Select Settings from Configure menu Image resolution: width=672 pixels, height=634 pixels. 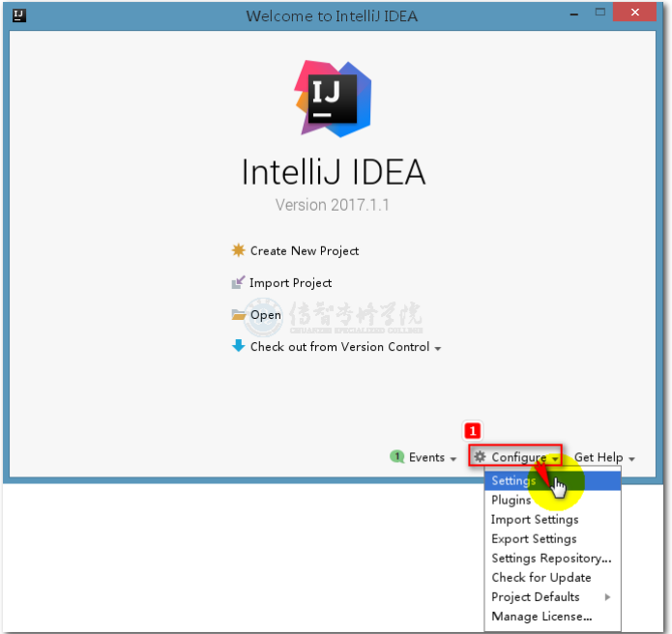coord(553,480)
